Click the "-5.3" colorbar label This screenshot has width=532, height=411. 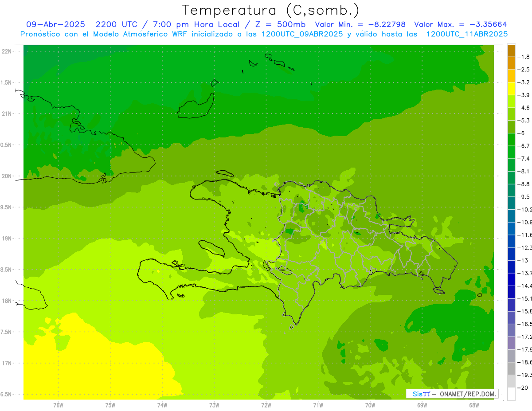tap(524, 121)
